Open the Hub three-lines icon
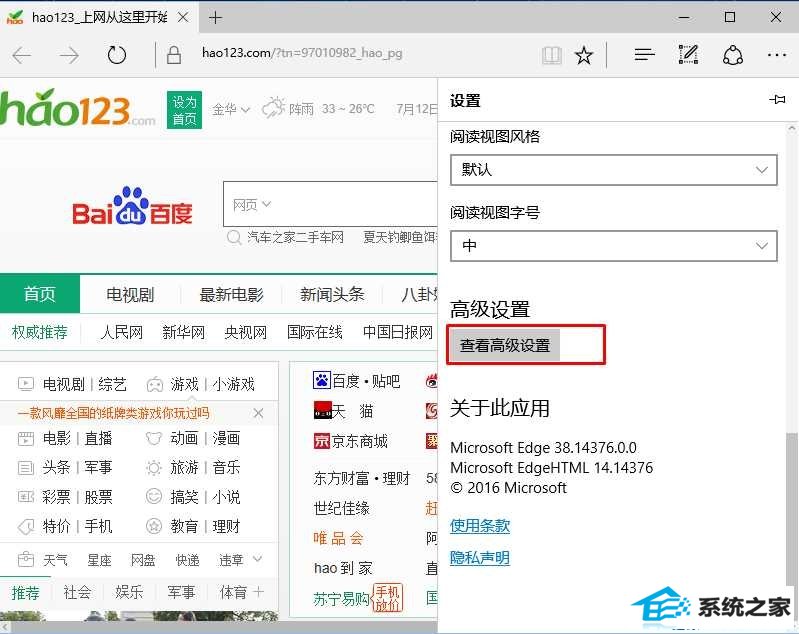 click(644, 54)
